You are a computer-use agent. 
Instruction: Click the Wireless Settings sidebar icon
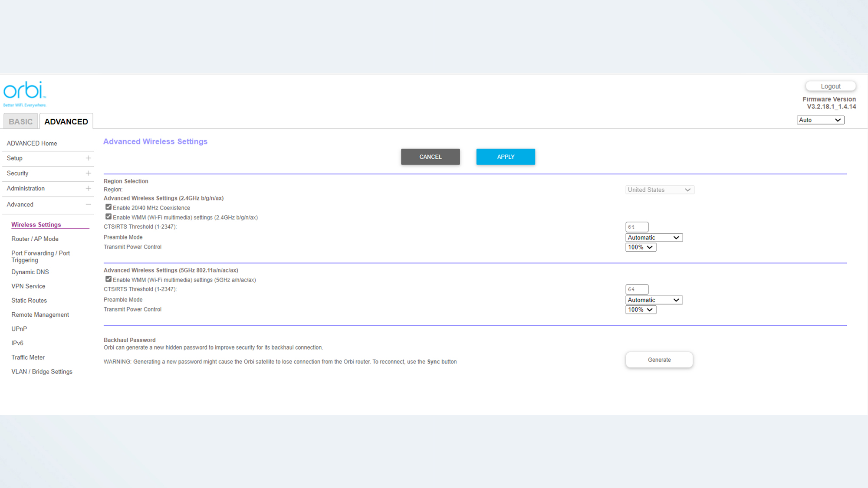tap(36, 225)
